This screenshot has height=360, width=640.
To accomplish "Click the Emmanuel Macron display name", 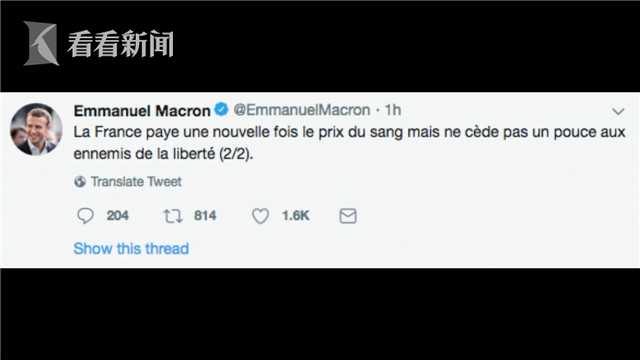I will point(142,111).
